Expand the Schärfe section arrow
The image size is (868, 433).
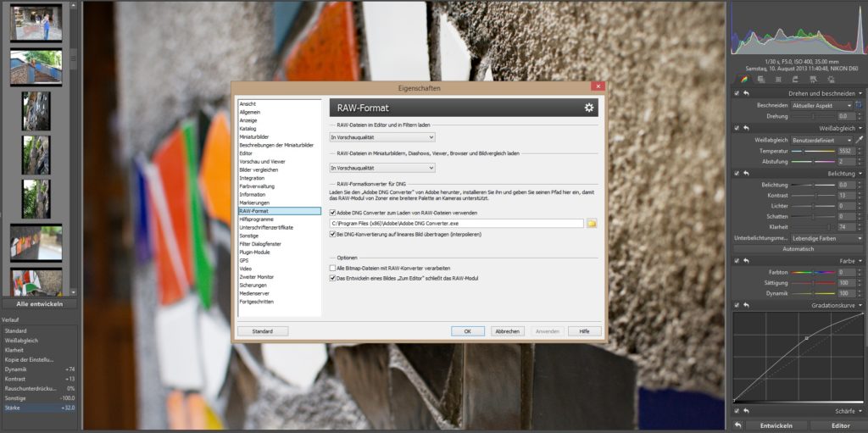[860, 412]
